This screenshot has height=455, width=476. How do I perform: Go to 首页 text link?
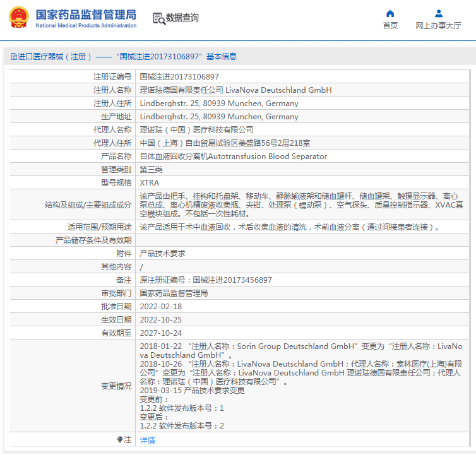[390, 26]
